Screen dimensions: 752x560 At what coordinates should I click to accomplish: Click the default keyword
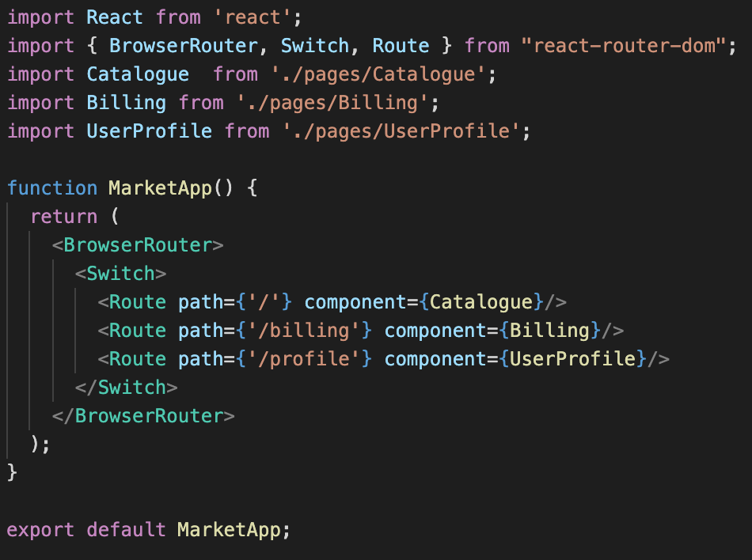click(x=127, y=530)
